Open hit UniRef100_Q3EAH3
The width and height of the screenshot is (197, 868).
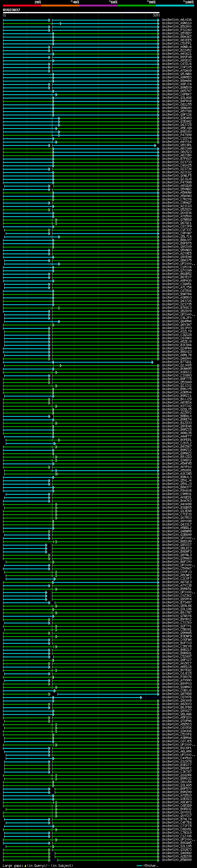(177, 118)
